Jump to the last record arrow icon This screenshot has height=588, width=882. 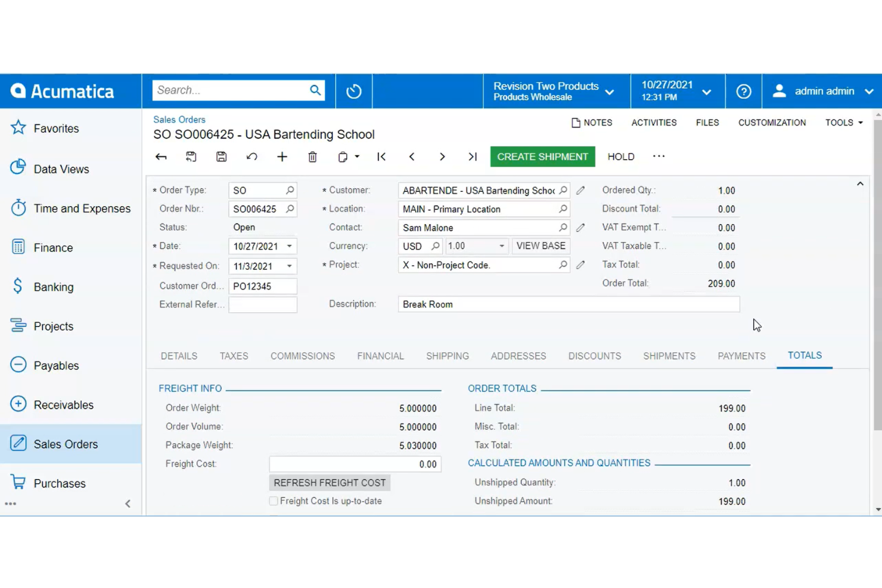(x=472, y=157)
